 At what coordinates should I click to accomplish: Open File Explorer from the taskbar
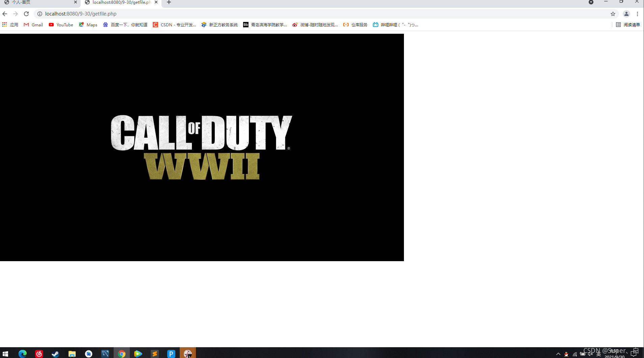pos(72,353)
